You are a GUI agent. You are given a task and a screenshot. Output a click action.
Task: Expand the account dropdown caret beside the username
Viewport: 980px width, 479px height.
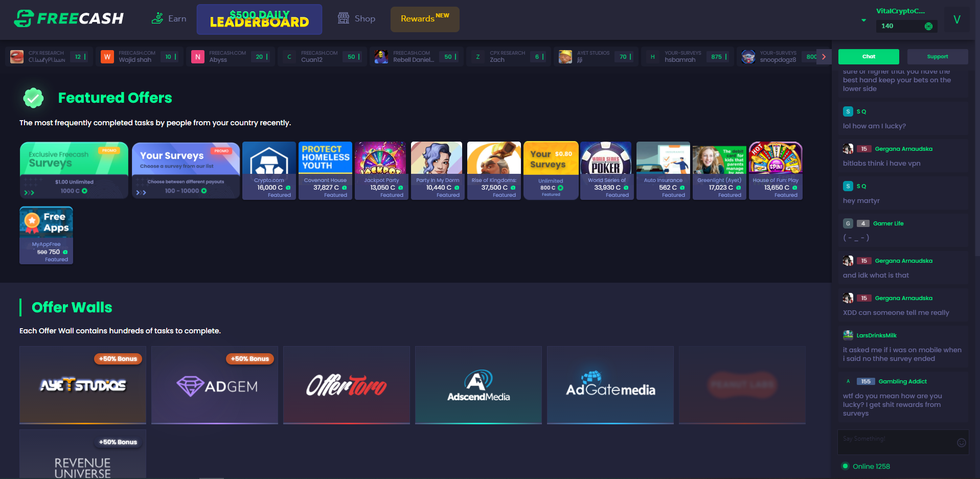(863, 20)
